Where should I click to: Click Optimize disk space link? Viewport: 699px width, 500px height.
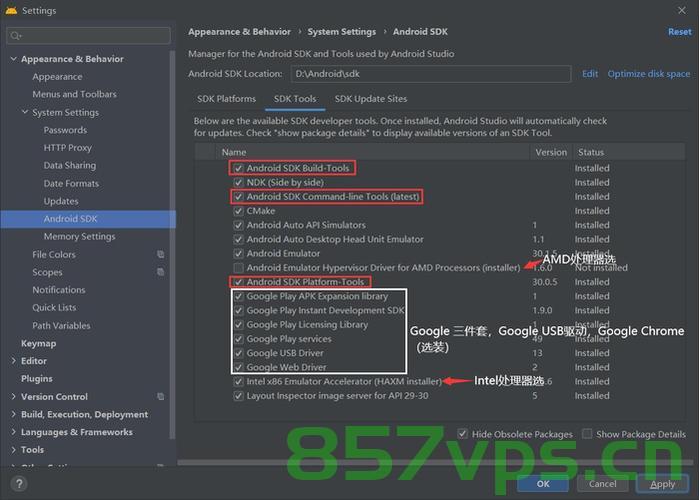point(649,74)
